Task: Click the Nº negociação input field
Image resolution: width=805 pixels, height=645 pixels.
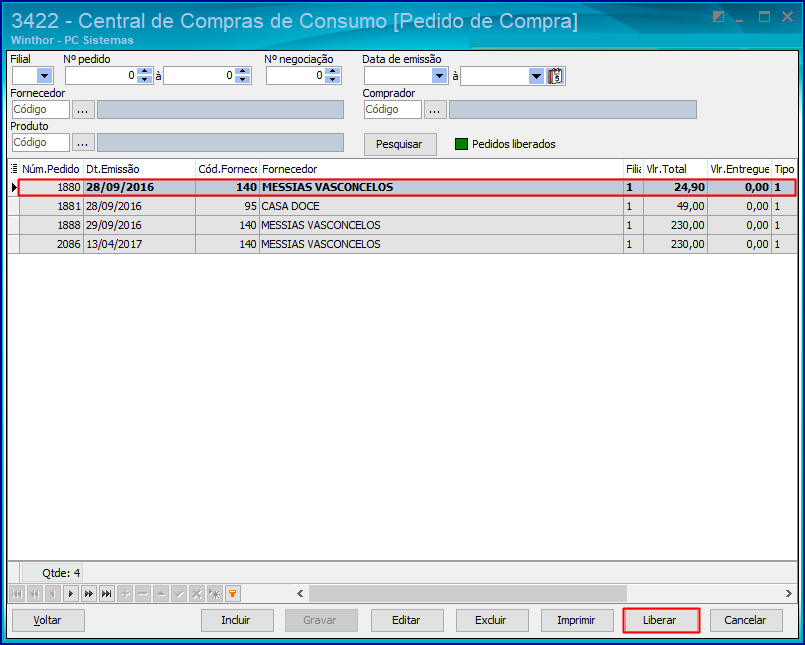Action: click(x=296, y=76)
